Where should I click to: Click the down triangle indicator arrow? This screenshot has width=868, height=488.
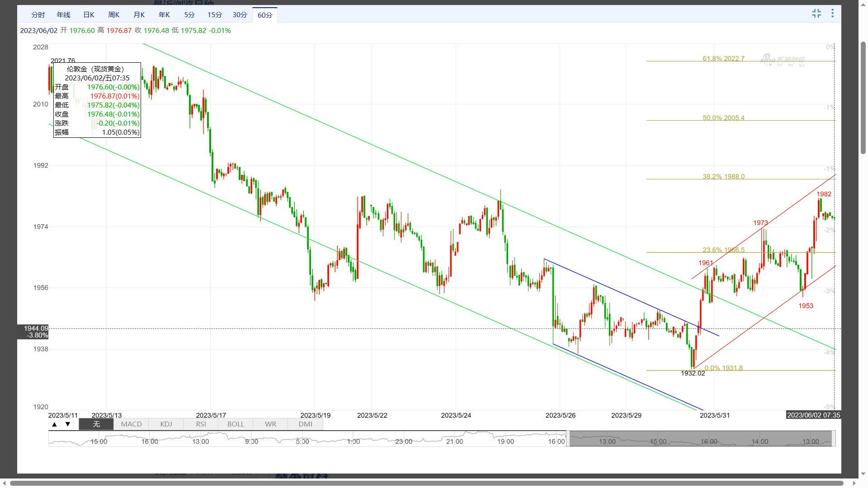[x=68, y=424]
